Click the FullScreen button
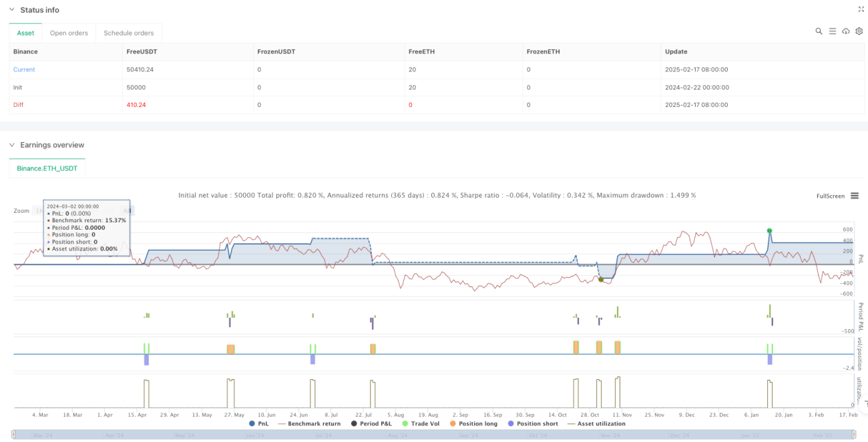This screenshot has width=868, height=442. tap(831, 196)
